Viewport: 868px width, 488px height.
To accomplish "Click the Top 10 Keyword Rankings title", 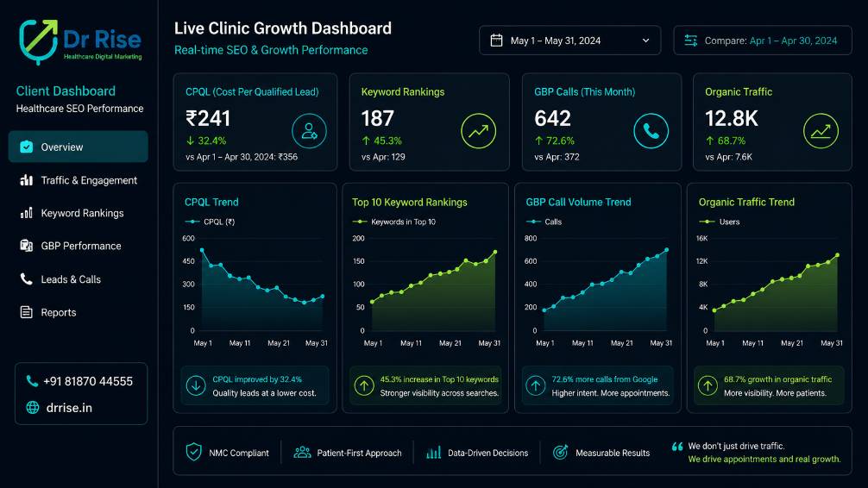I will point(410,202).
